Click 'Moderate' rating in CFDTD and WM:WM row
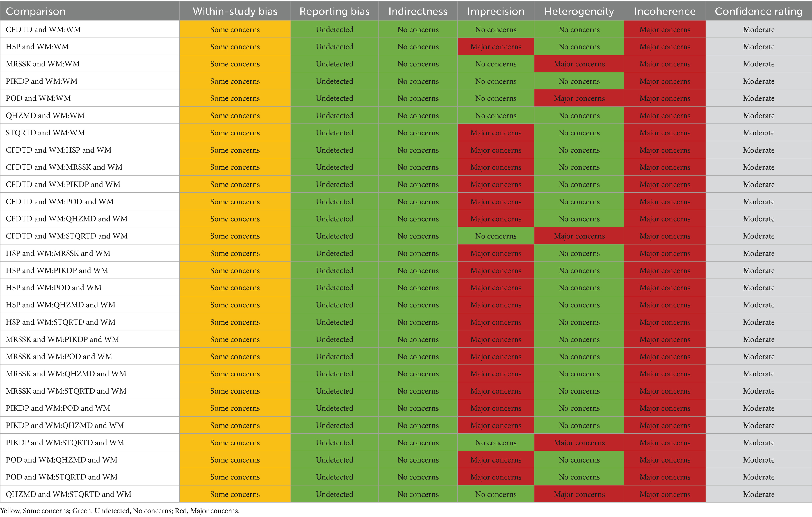 (758, 30)
